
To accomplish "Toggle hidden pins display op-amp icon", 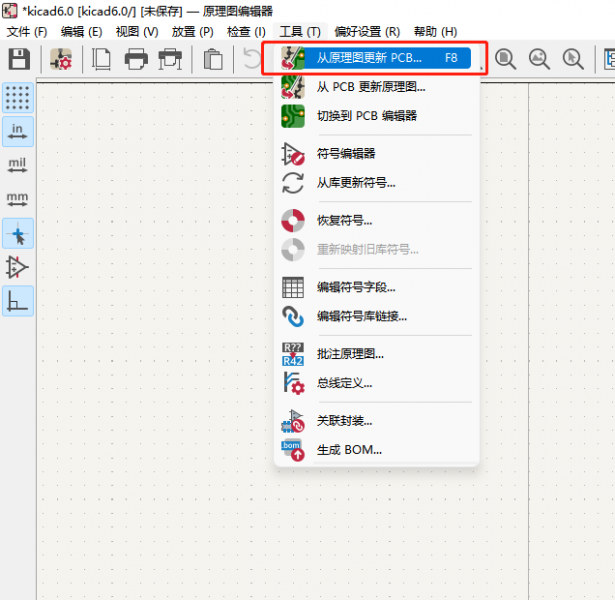I will click(17, 267).
